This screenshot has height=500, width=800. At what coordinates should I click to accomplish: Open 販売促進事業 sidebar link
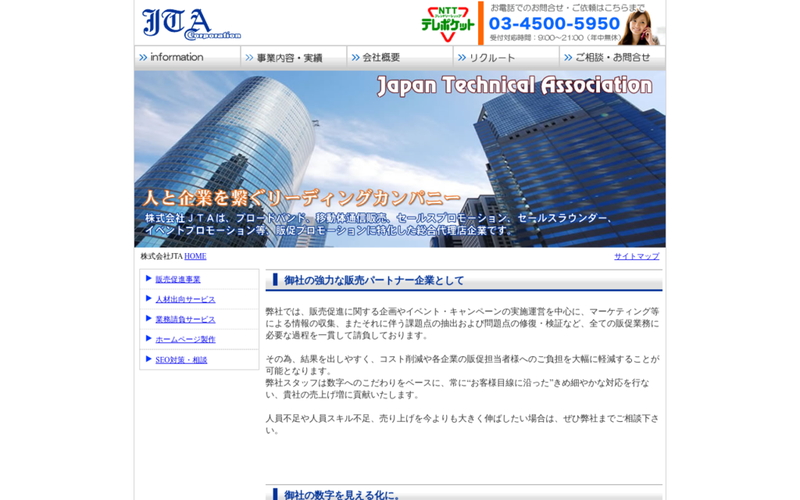click(178, 280)
